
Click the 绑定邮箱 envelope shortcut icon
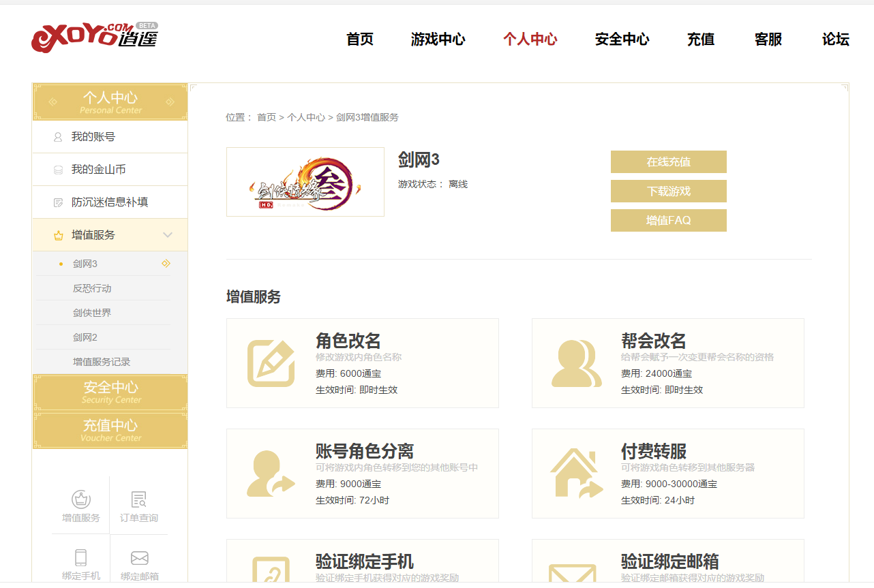pos(140,559)
